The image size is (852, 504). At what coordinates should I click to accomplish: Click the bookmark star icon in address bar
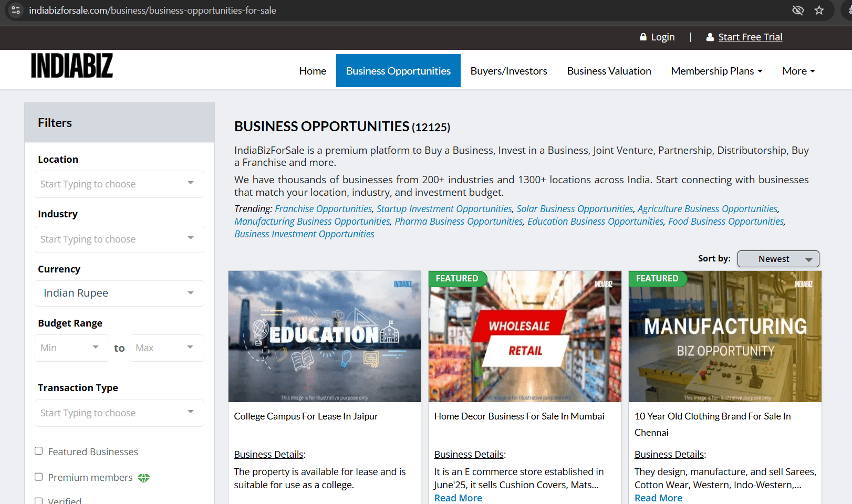click(x=819, y=10)
